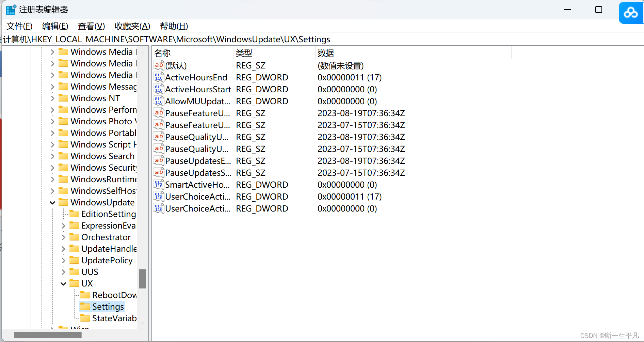644x342 pixels.
Task: Click the UUS folder icon
Action: [74, 272]
